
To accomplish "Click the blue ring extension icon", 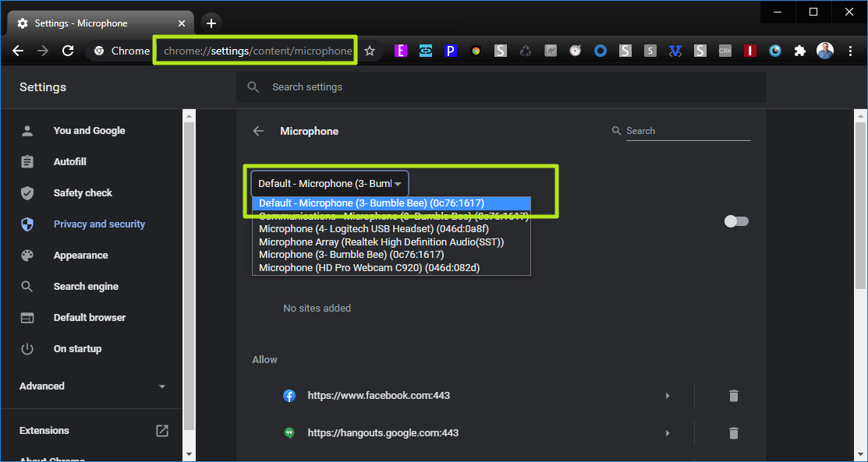I will point(601,51).
